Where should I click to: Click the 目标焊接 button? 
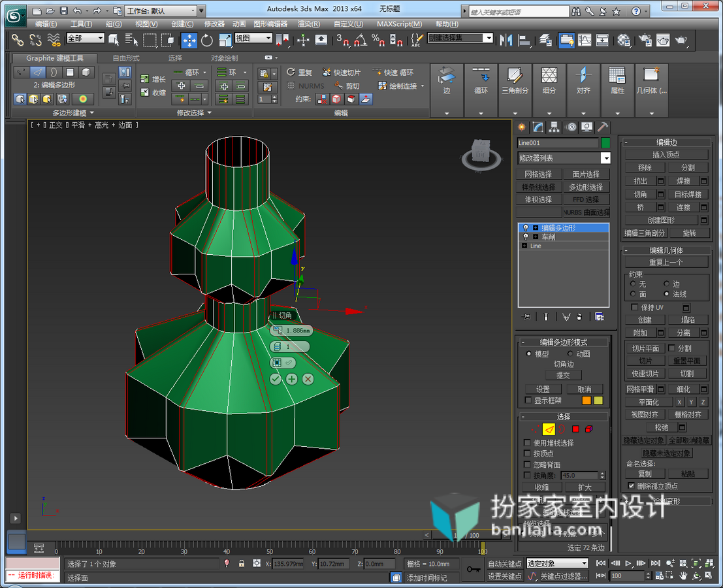tap(688, 195)
